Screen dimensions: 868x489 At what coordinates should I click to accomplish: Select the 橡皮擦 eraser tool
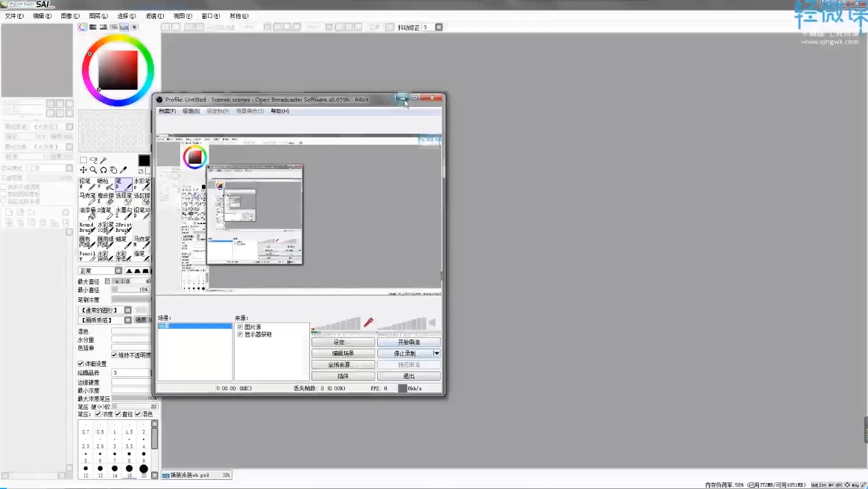pos(105,199)
